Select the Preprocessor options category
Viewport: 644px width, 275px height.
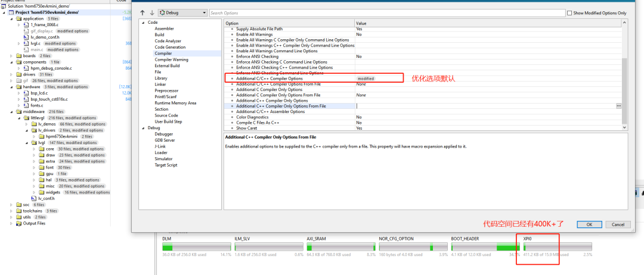(x=166, y=90)
